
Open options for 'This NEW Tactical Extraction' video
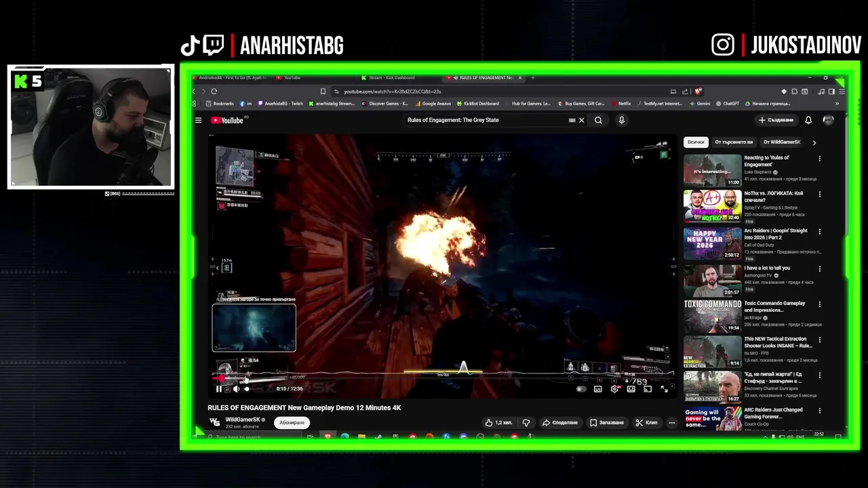pos(819,340)
